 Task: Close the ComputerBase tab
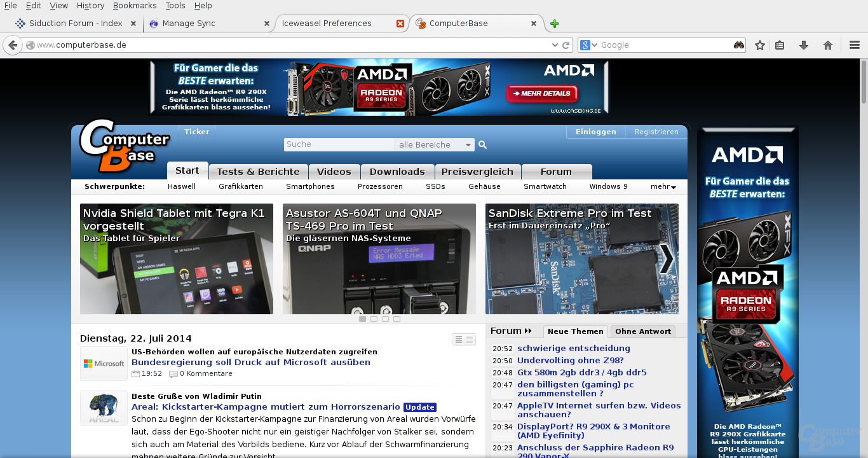point(534,24)
